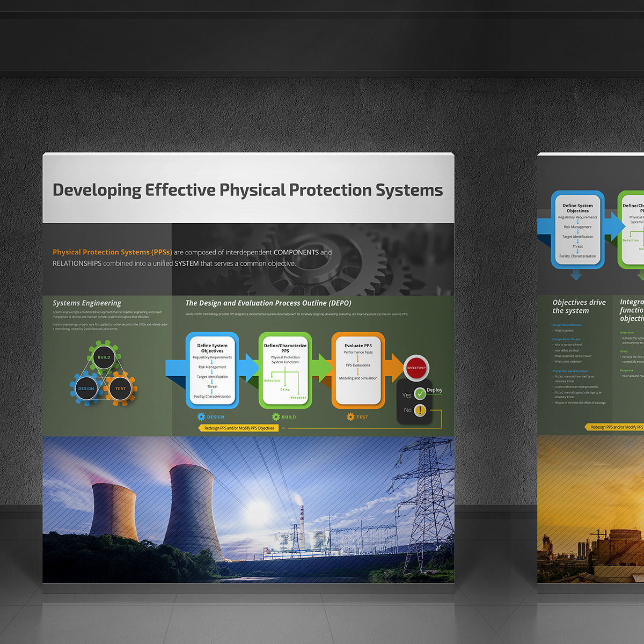Select the Deploy label

point(435,390)
